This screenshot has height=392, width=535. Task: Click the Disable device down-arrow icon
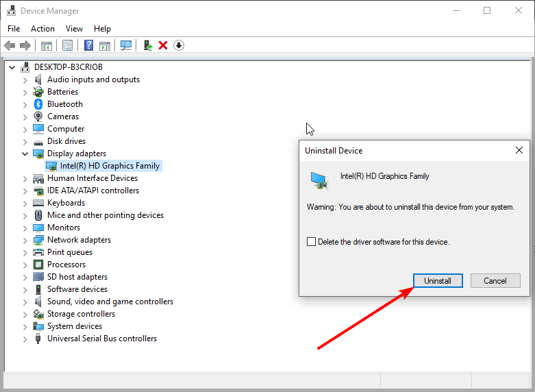[x=179, y=45]
